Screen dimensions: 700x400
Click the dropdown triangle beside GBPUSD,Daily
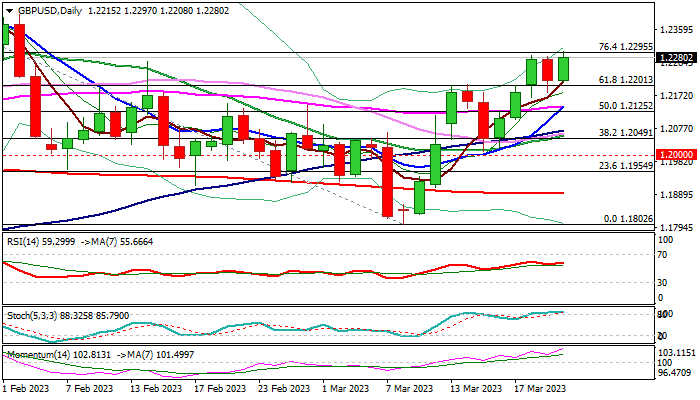pos(9,11)
